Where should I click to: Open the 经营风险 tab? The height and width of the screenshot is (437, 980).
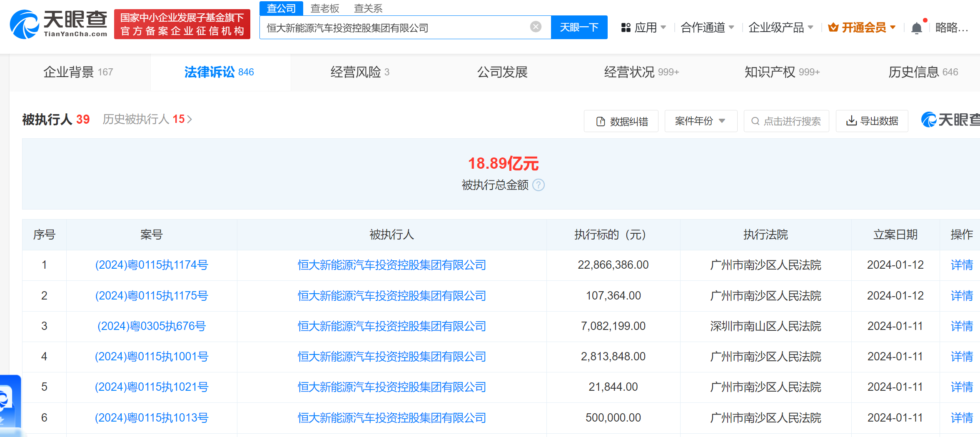[x=360, y=72]
